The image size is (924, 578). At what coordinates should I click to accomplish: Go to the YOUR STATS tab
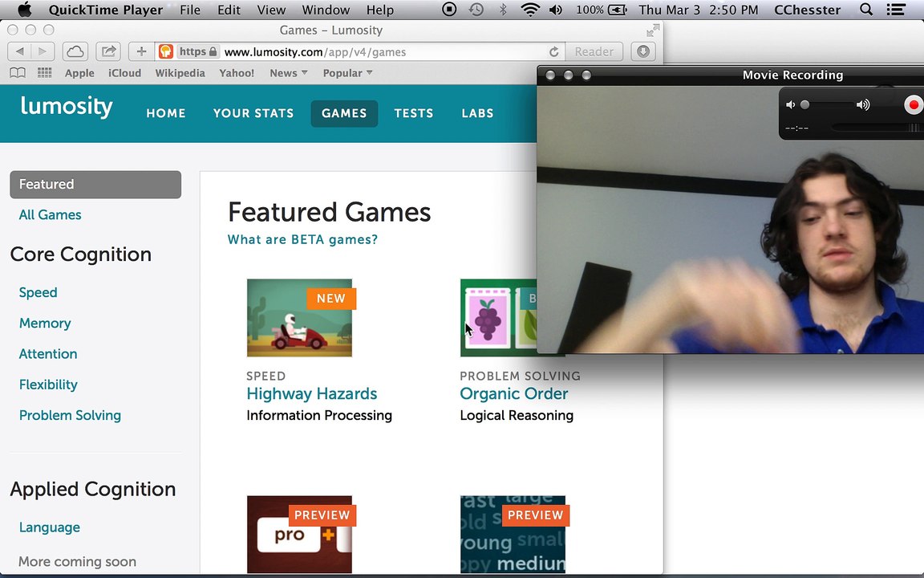tap(253, 113)
